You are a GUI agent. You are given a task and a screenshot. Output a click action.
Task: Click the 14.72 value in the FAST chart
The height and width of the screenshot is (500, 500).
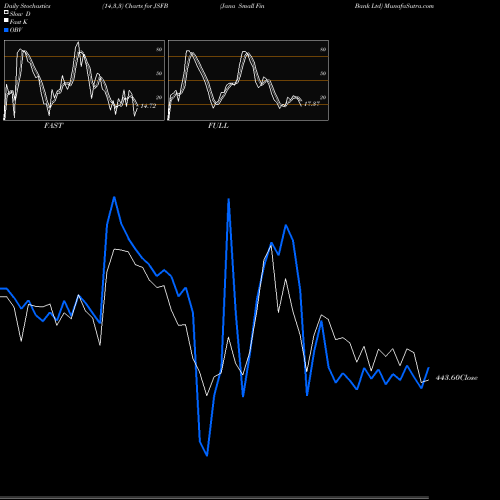148,106
